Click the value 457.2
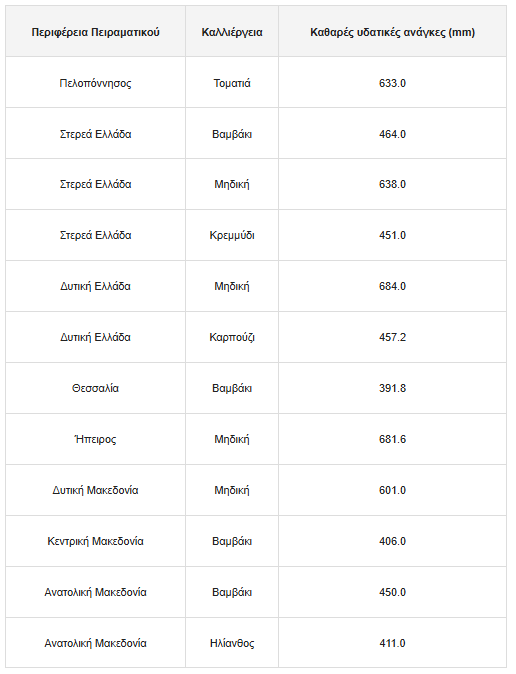 [392, 337]
